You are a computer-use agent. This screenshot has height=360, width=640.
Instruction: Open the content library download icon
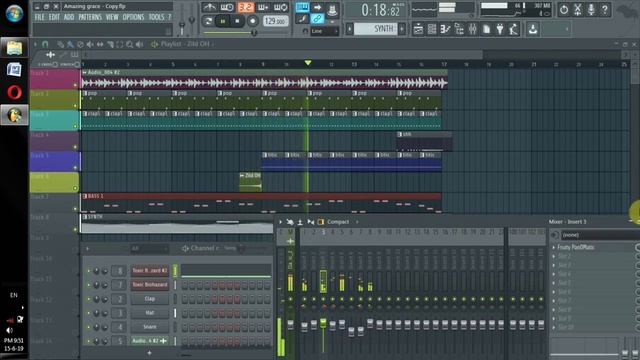[x=533, y=29]
